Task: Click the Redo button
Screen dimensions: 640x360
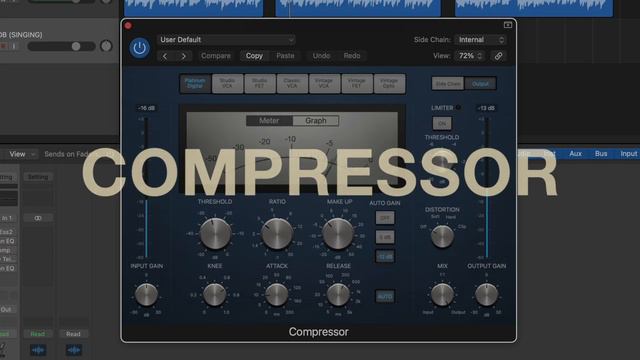Action: tap(352, 56)
